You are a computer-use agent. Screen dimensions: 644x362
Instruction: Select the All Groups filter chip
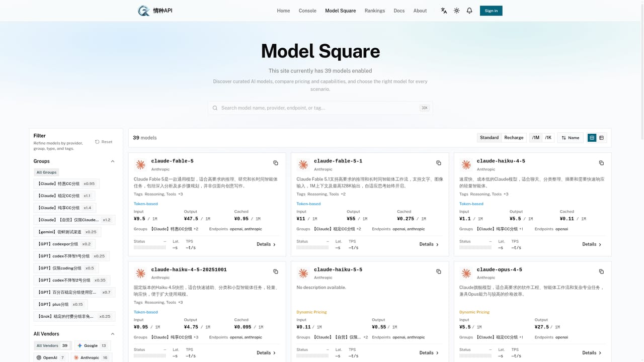tap(46, 172)
